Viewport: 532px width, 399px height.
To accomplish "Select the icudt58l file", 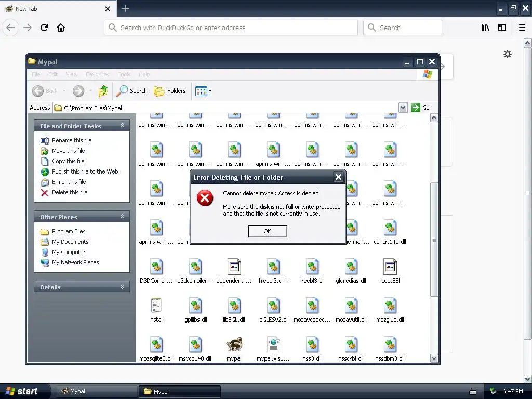I will 390,271.
